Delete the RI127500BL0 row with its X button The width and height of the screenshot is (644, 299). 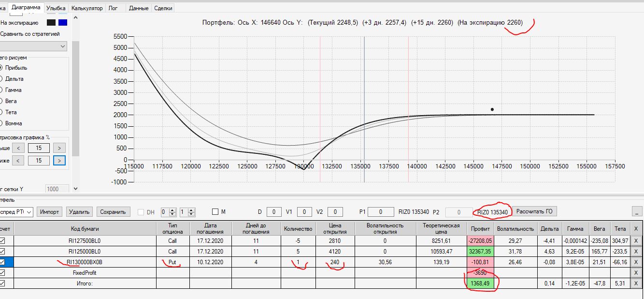[636, 241]
